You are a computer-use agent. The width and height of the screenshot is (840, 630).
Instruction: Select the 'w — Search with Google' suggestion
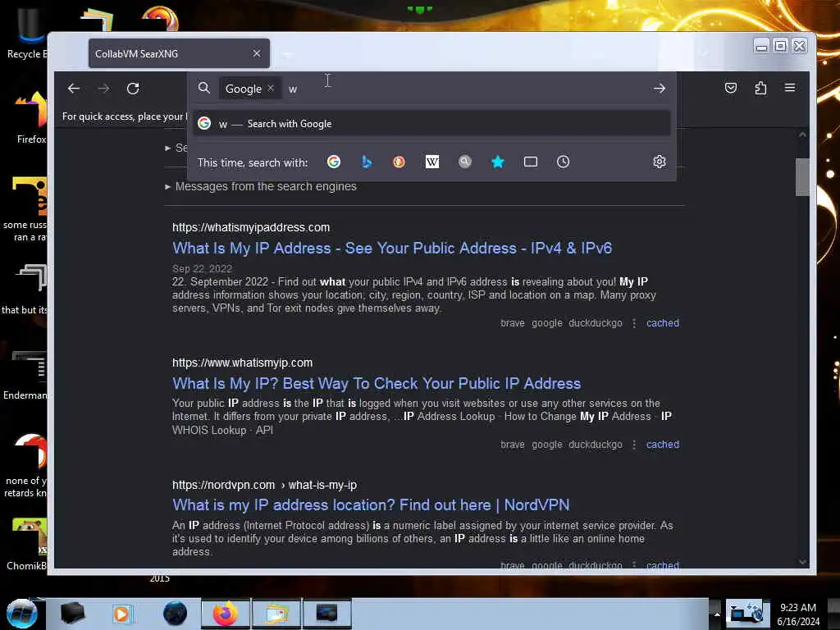point(431,124)
